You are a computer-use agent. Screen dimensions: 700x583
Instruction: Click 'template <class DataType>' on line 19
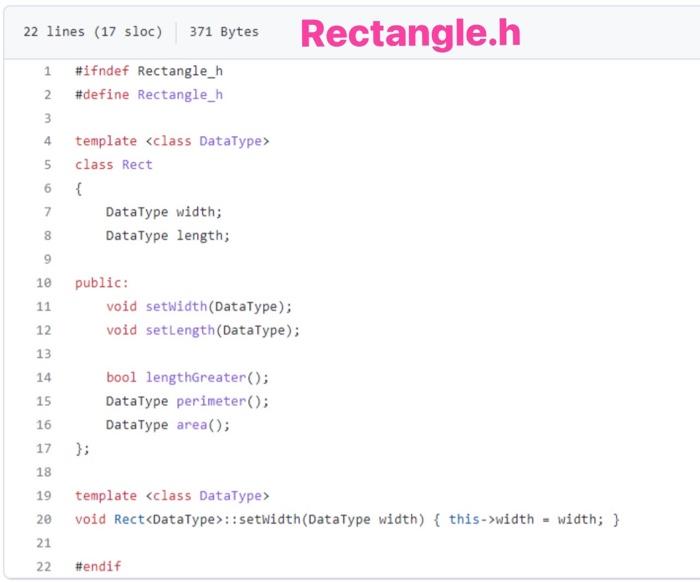tap(172, 496)
